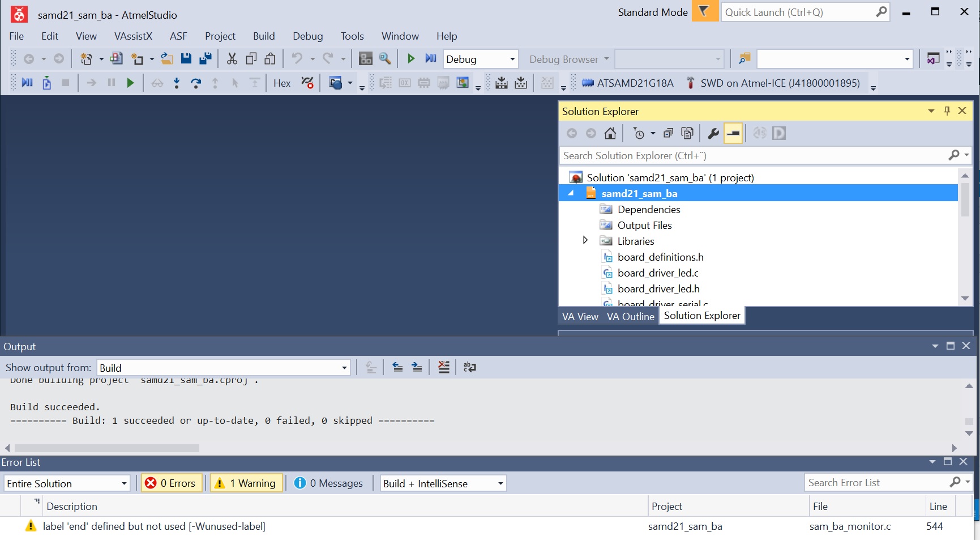Image resolution: width=980 pixels, height=540 pixels.
Task: Click the Cut scissors icon
Action: click(232, 58)
